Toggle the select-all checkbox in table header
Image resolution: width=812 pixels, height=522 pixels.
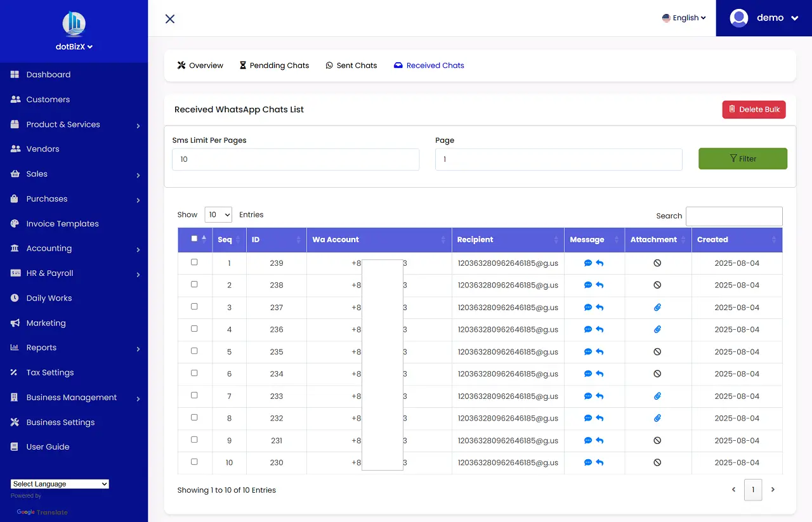coord(195,237)
